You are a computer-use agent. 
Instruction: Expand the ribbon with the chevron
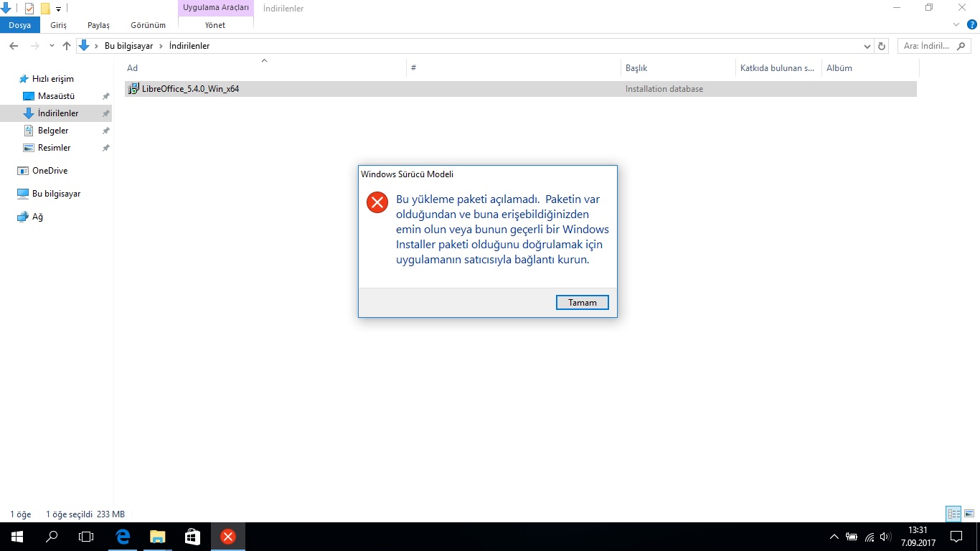coord(956,24)
